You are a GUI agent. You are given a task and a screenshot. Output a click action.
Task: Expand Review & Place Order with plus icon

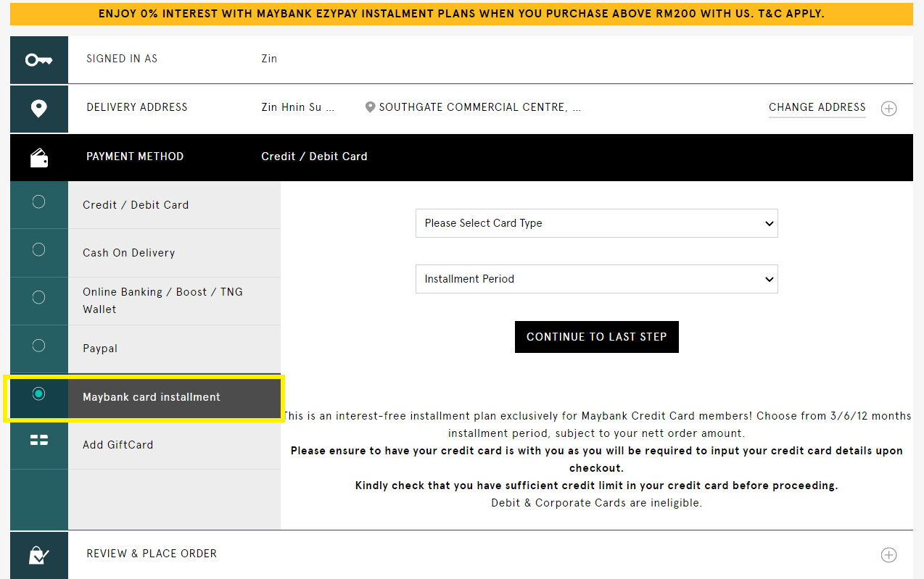[888, 555]
